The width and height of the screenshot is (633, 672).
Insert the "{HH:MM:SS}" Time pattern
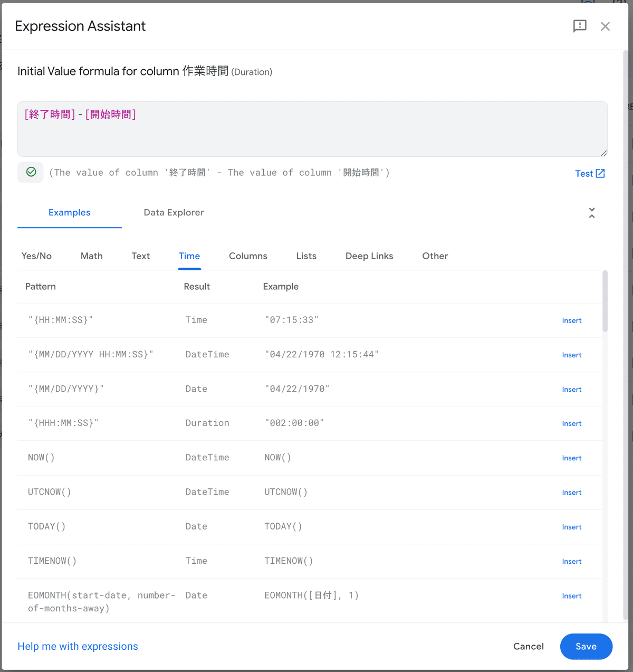click(x=572, y=320)
